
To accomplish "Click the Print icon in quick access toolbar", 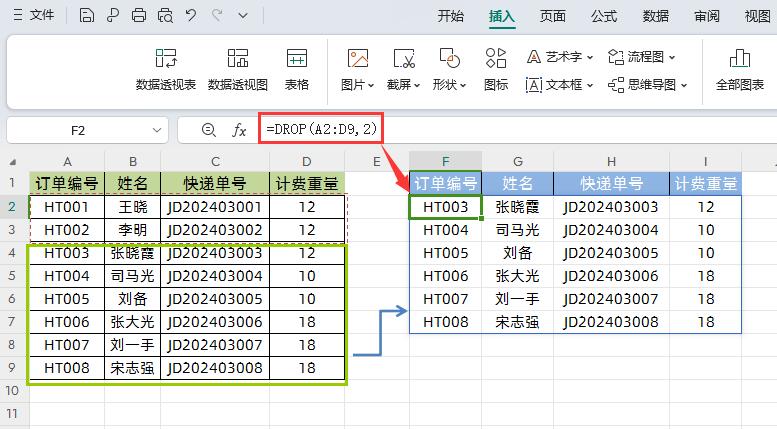I will pyautogui.click(x=139, y=15).
